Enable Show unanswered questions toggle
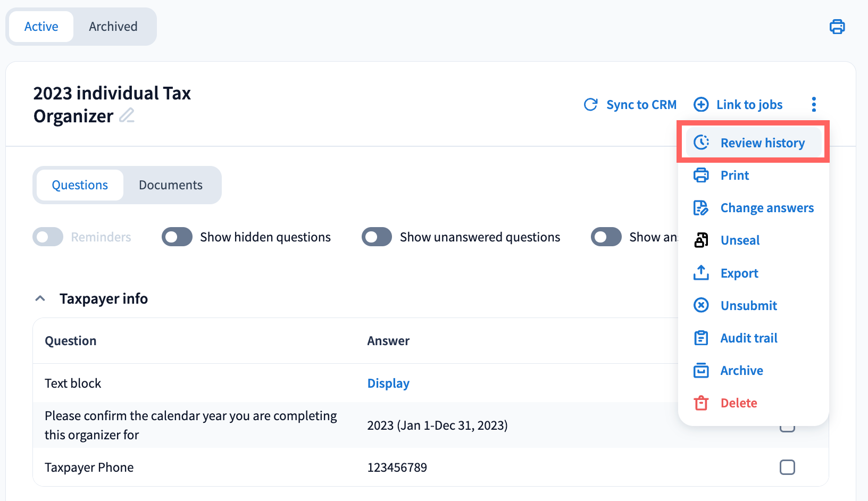This screenshot has width=868, height=501. [377, 237]
